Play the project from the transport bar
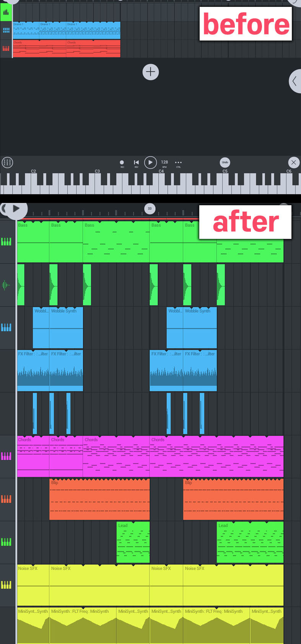The image size is (301, 644). pyautogui.click(x=150, y=162)
